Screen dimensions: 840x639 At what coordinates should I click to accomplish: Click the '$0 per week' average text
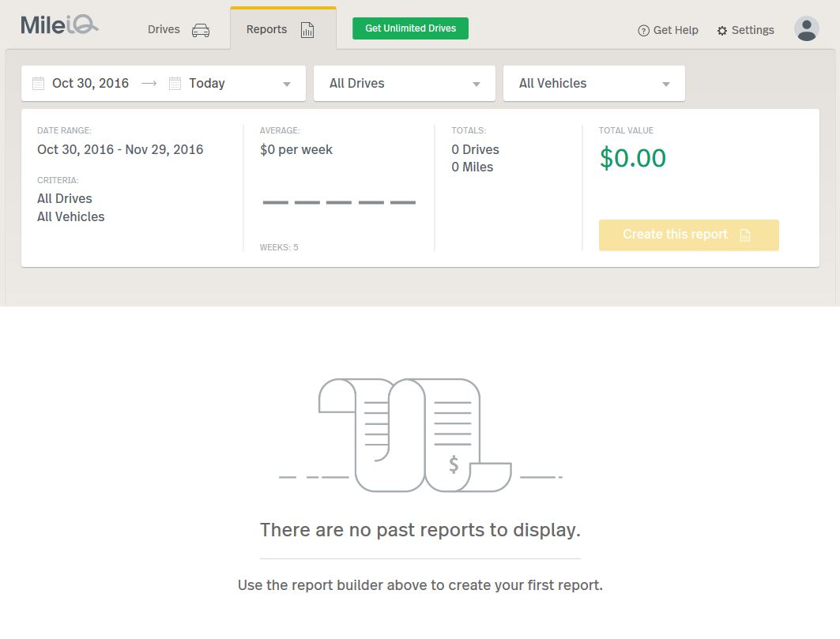[x=296, y=150]
